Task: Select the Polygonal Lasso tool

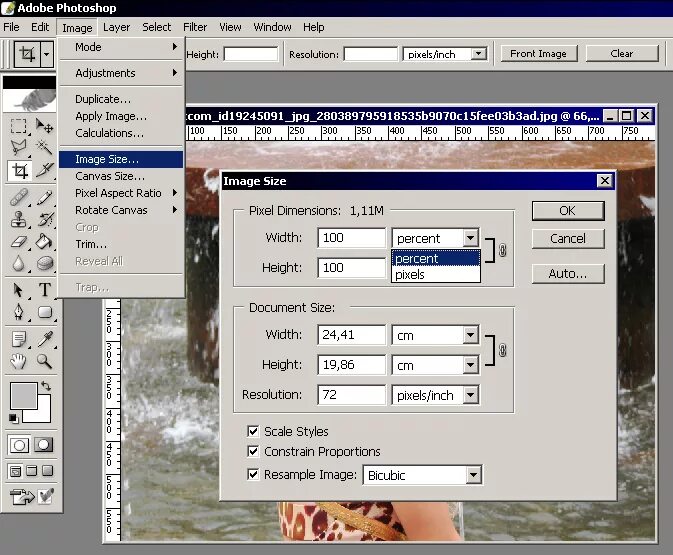Action: 18,148
